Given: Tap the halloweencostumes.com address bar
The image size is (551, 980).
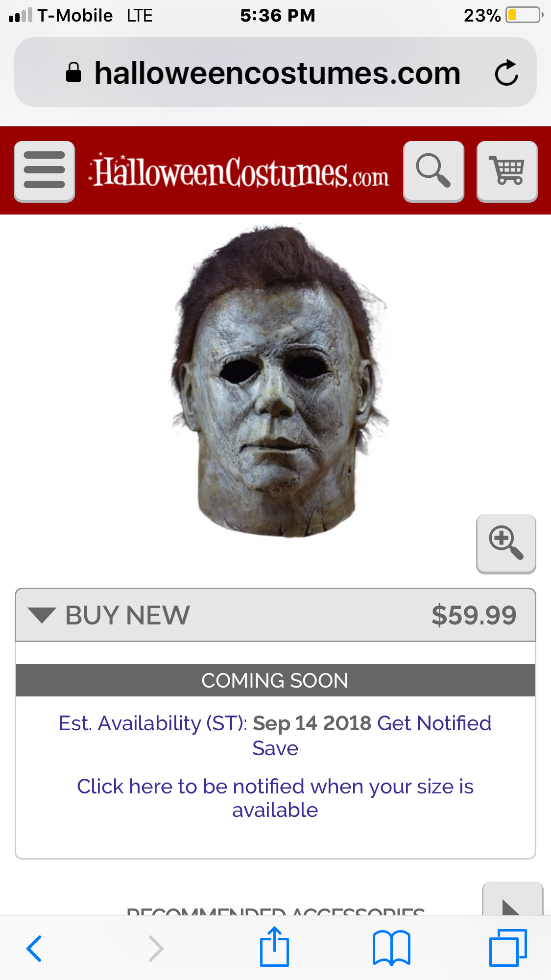Looking at the screenshot, I should point(275,72).
